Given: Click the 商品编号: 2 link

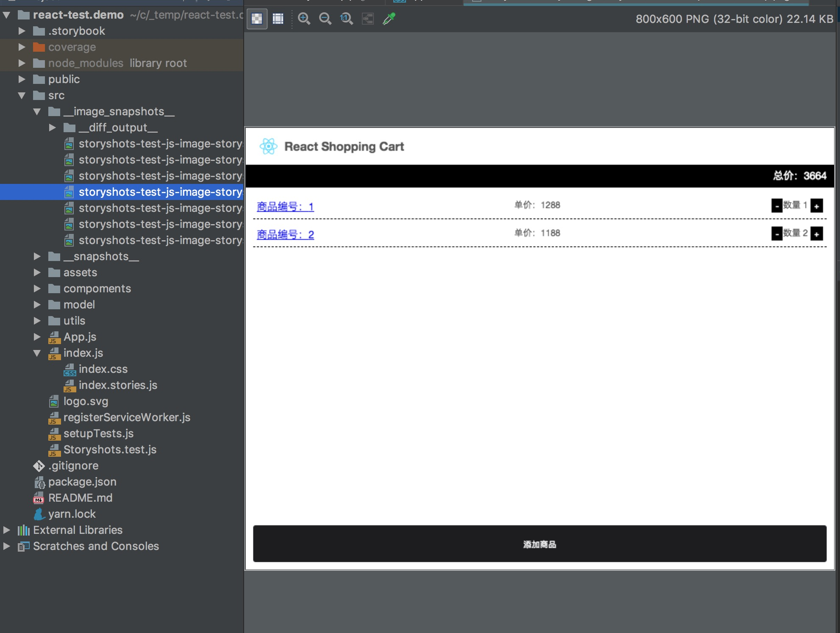Looking at the screenshot, I should (285, 235).
